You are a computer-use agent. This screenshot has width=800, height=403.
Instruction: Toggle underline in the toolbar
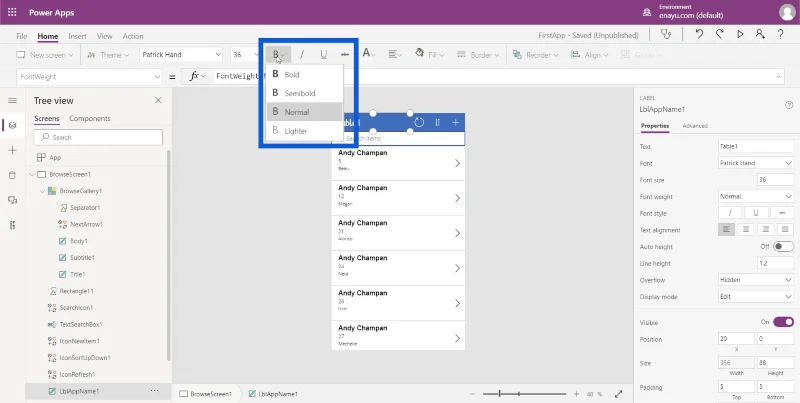point(323,55)
